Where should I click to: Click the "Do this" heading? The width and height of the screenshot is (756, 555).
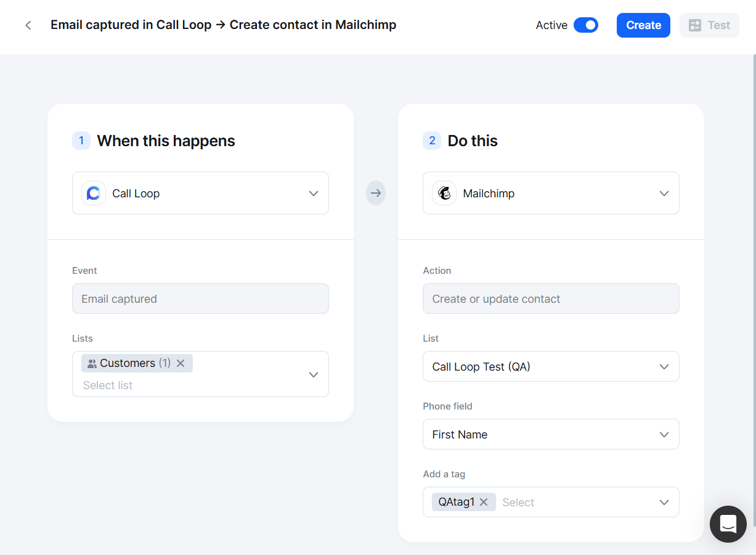tap(473, 141)
